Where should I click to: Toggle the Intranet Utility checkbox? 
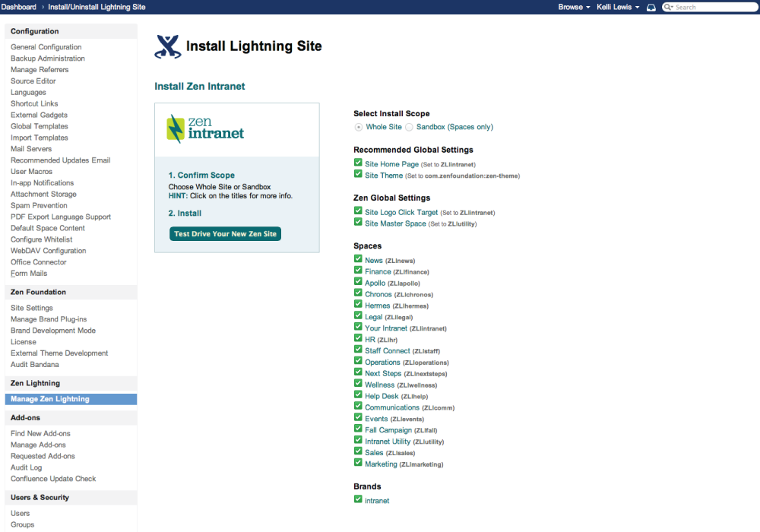(358, 440)
